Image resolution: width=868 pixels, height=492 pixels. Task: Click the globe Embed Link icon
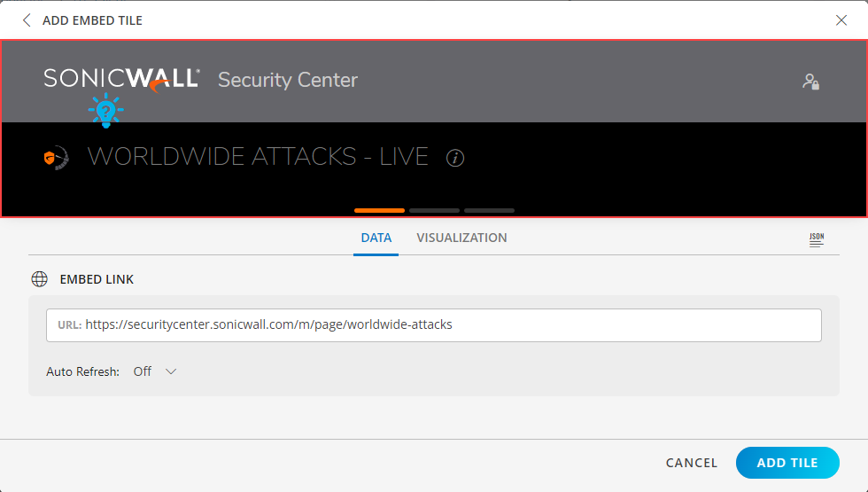click(39, 279)
